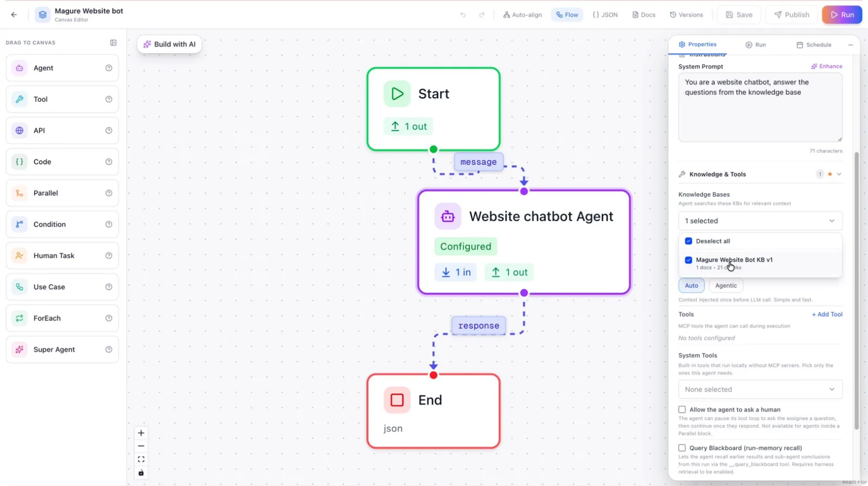Click the Magure Website bot layers icon

(42, 15)
